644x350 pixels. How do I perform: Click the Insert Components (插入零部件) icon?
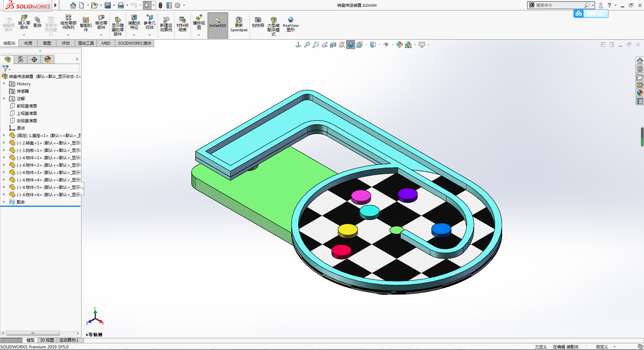pos(24,23)
